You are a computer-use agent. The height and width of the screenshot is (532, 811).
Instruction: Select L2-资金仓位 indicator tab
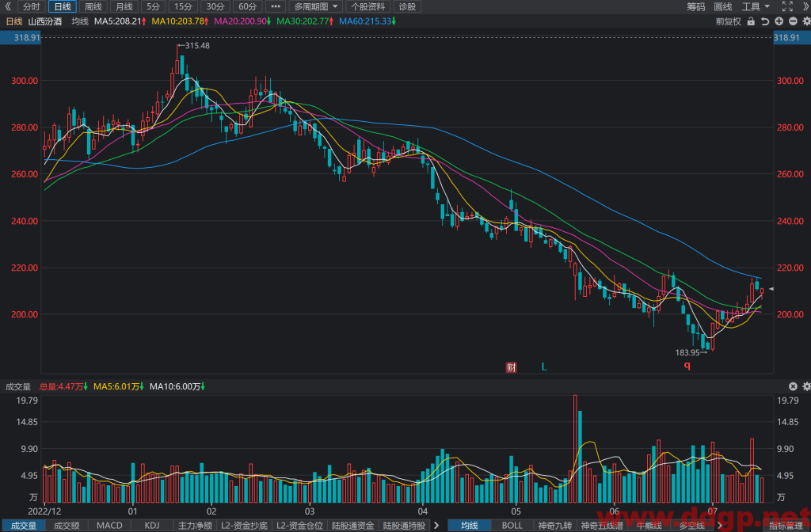coord(299,526)
